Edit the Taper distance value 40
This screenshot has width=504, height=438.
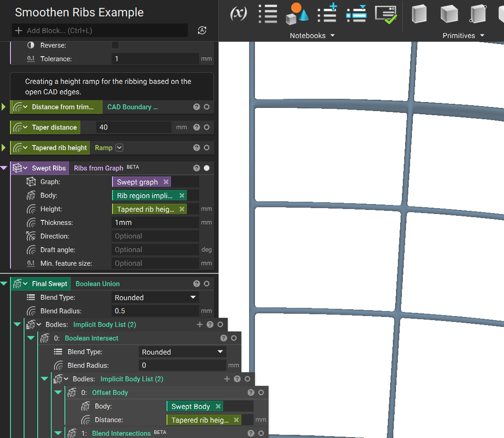tap(133, 127)
